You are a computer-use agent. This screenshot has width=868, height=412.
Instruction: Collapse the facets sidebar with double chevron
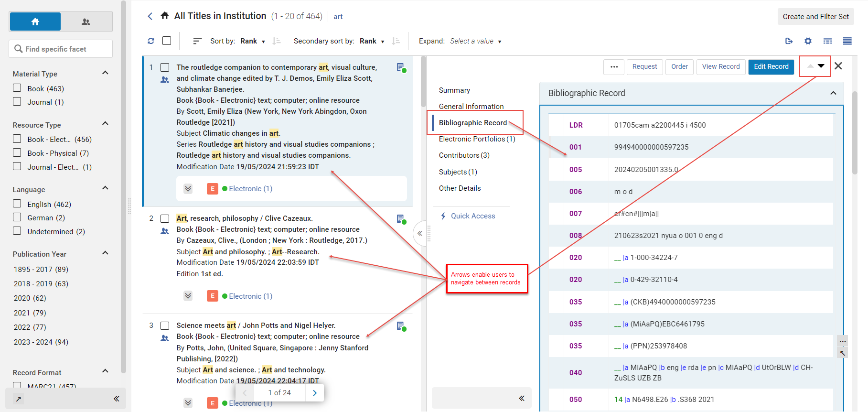tap(117, 399)
